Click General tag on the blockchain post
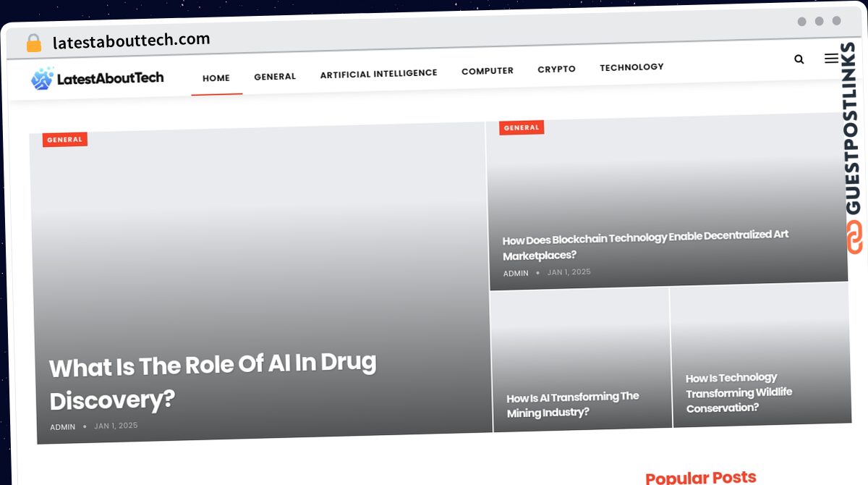This screenshot has height=485, width=868. (x=521, y=128)
